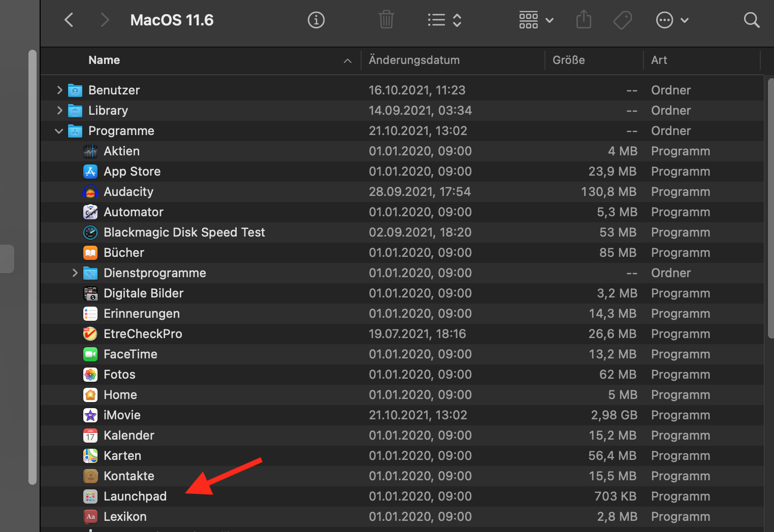Open the list view options dropdown
Image resolution: width=774 pixels, height=532 pixels.
point(444,20)
